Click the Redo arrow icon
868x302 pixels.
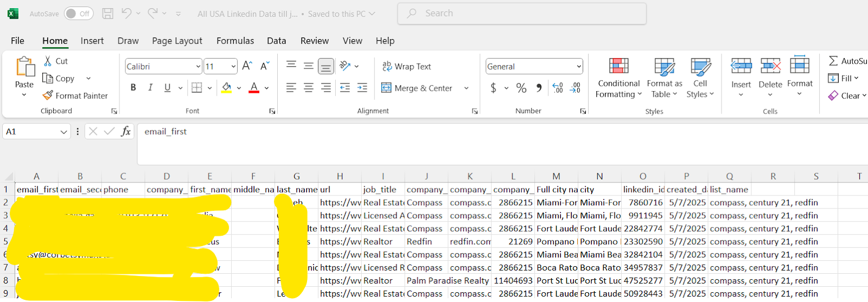point(153,13)
